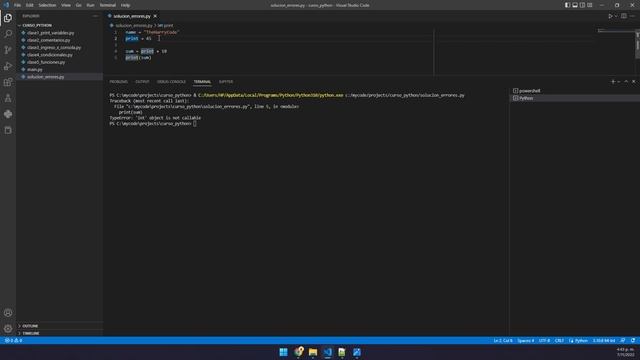The image size is (640, 360).
Task: Close the solucion_errores.py editor tab
Action: [155, 16]
